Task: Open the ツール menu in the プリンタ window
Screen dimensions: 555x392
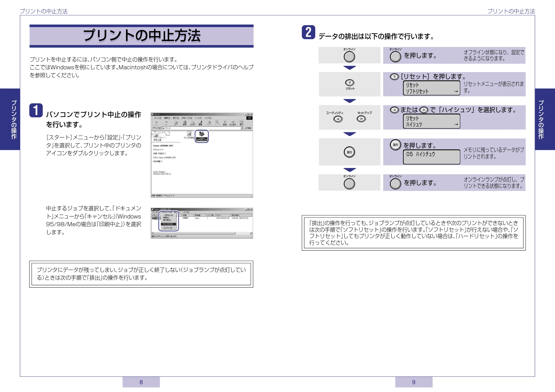Action: click(198, 118)
